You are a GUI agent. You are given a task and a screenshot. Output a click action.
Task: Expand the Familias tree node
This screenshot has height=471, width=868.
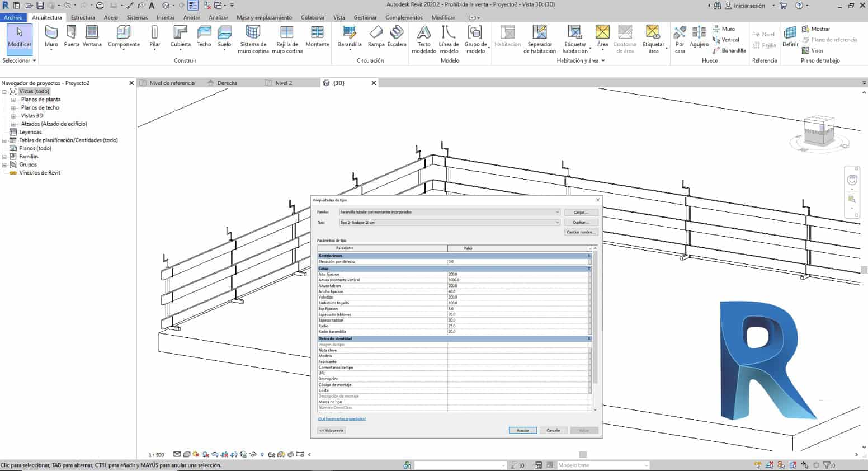click(x=4, y=157)
